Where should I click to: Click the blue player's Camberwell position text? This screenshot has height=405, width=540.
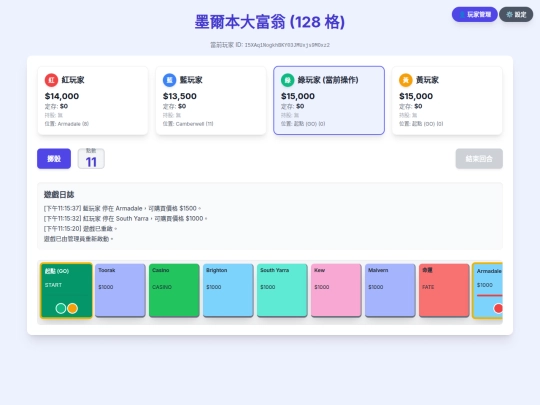pyautogui.click(x=188, y=124)
